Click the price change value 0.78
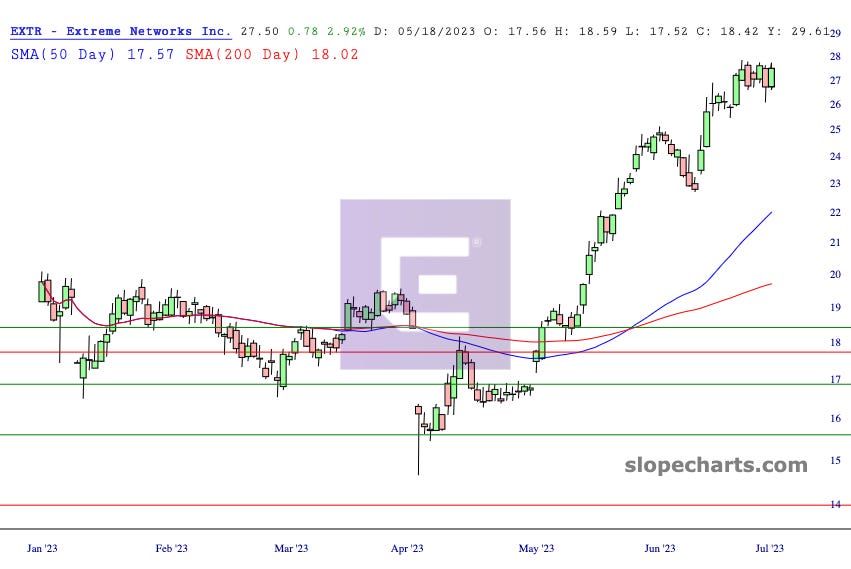The image size is (851, 569). 303,31
